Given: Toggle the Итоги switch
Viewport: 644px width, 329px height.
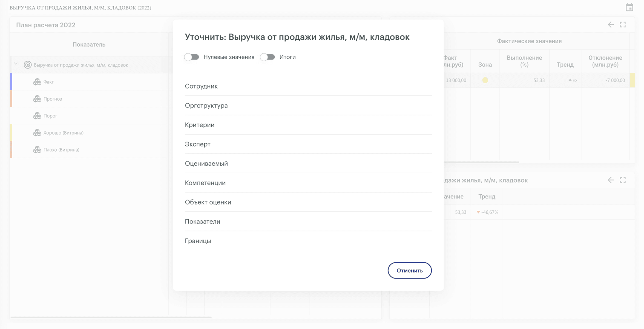Looking at the screenshot, I should (267, 57).
